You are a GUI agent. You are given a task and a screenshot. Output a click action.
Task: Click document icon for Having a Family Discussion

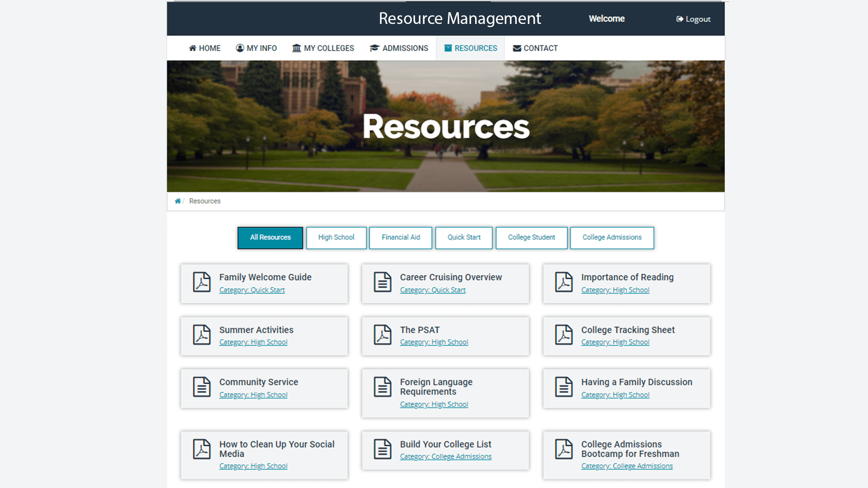click(x=564, y=387)
